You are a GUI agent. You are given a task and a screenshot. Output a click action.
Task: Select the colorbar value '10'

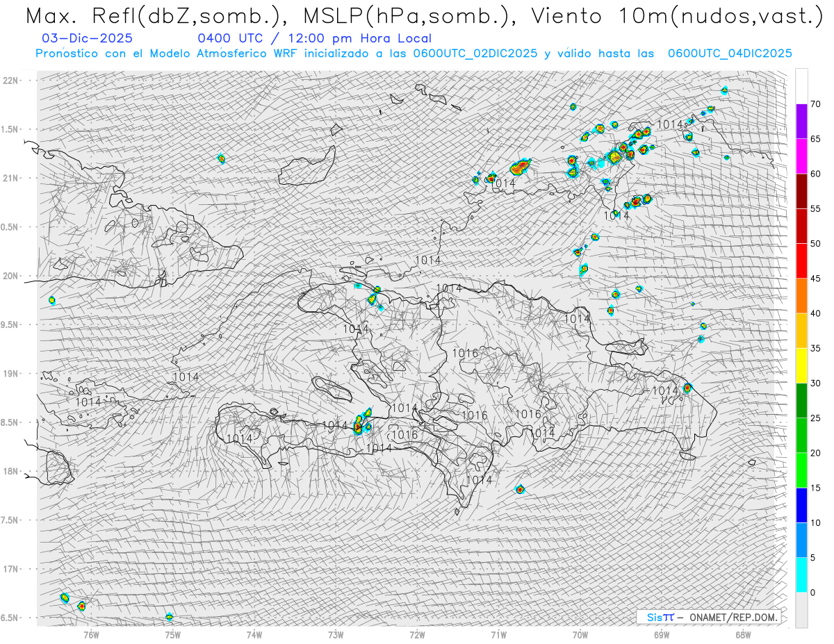[x=815, y=522]
